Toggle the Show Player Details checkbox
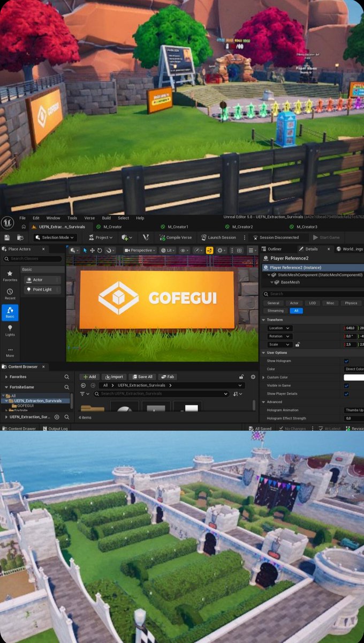Screen dimensions: 364x643 point(346,393)
